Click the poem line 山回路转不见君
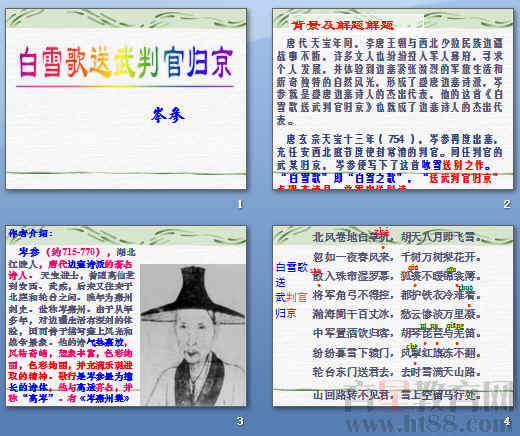This screenshot has height=436, width=520. coord(353,395)
